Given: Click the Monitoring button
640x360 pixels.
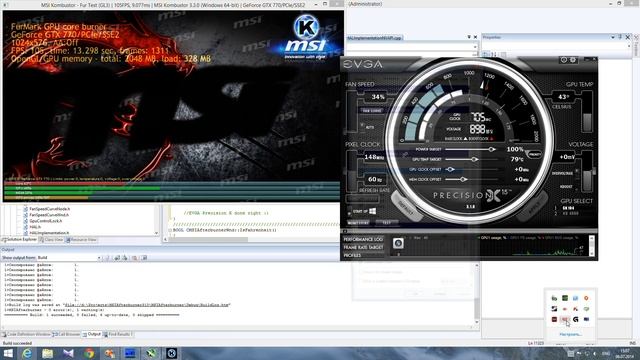Looking at the screenshot, I should 358,223.
